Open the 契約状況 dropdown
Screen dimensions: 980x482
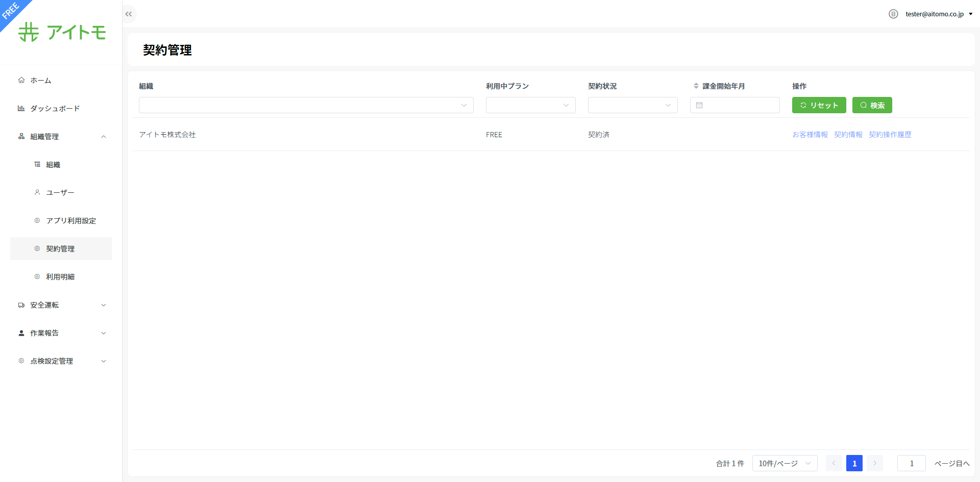click(x=632, y=106)
